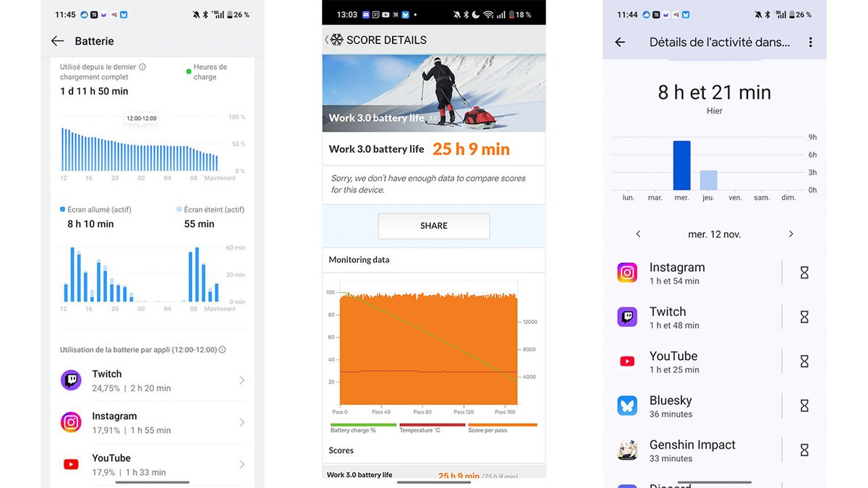Go to next day after mer. 12 nov.
The image size is (868, 488).
coord(791,234)
